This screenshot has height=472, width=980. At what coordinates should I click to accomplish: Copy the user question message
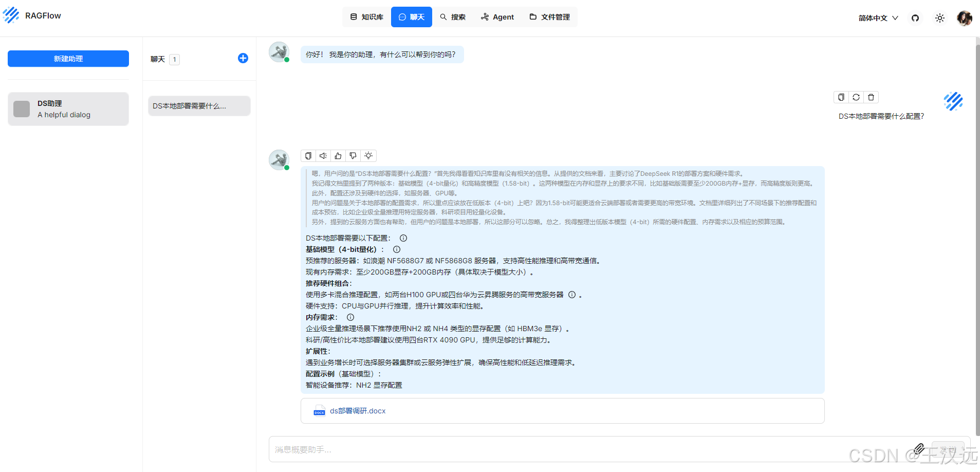point(841,97)
